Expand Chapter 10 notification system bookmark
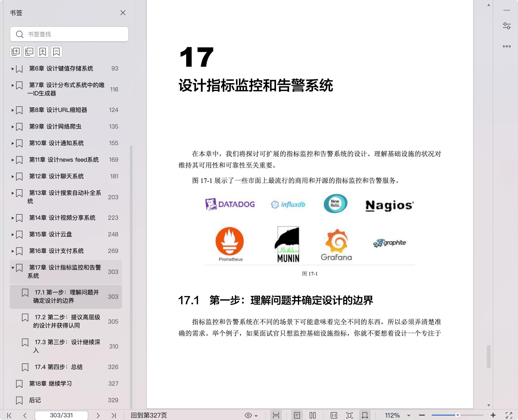Screen dimensions: 518x420 [x=13, y=143]
